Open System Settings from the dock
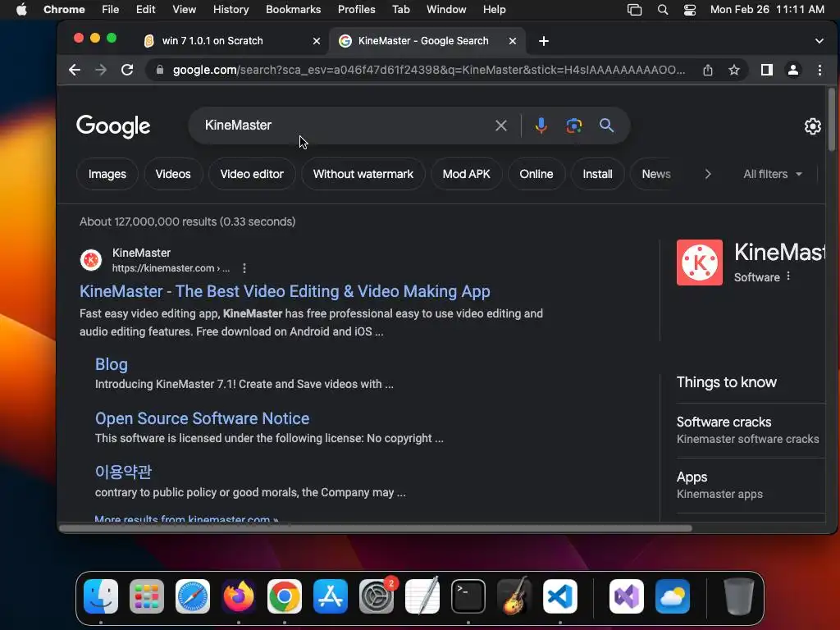 [x=377, y=596]
